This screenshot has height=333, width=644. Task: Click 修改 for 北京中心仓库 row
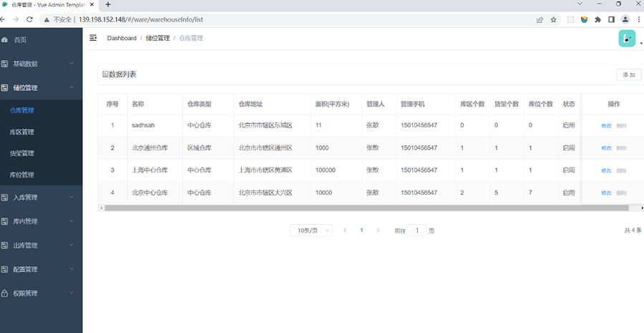point(606,193)
